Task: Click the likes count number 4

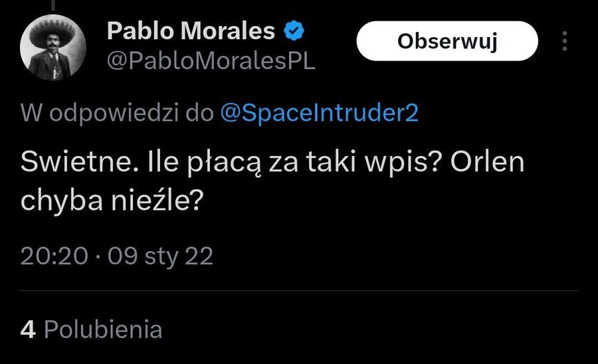Action: click(x=28, y=329)
